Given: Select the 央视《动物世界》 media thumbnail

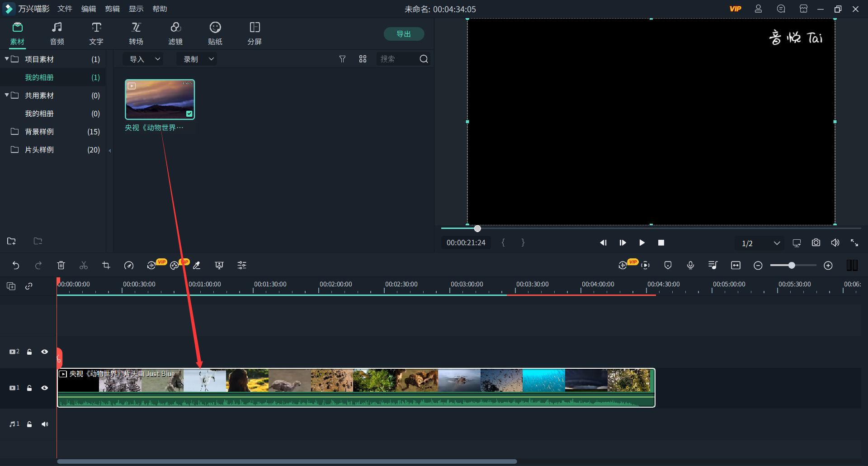Looking at the screenshot, I should (x=160, y=100).
